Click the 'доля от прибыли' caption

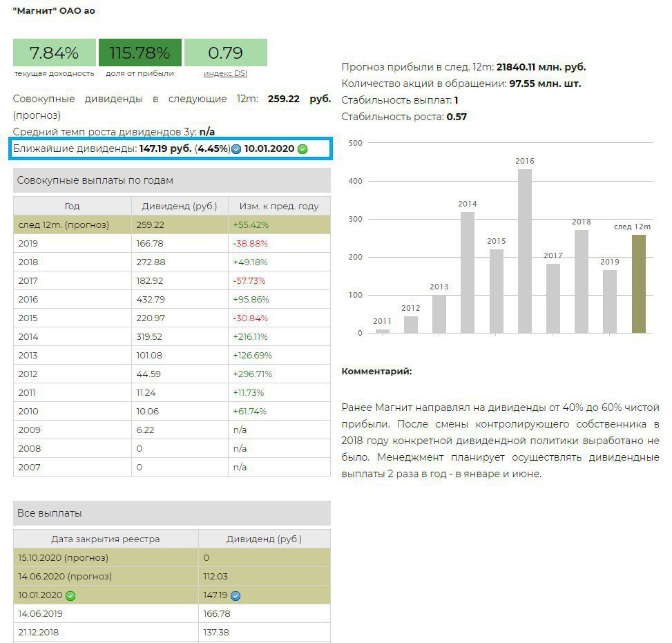[x=140, y=73]
